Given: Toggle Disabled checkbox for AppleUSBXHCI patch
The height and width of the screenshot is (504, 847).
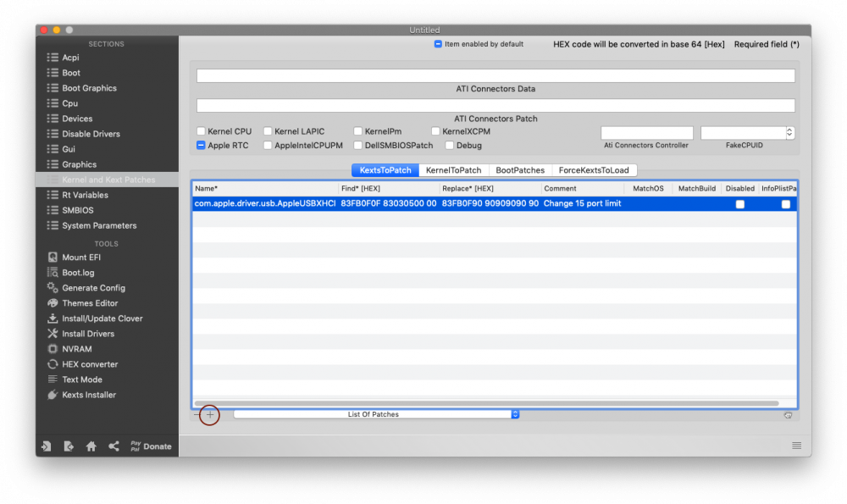Looking at the screenshot, I should tap(740, 204).
